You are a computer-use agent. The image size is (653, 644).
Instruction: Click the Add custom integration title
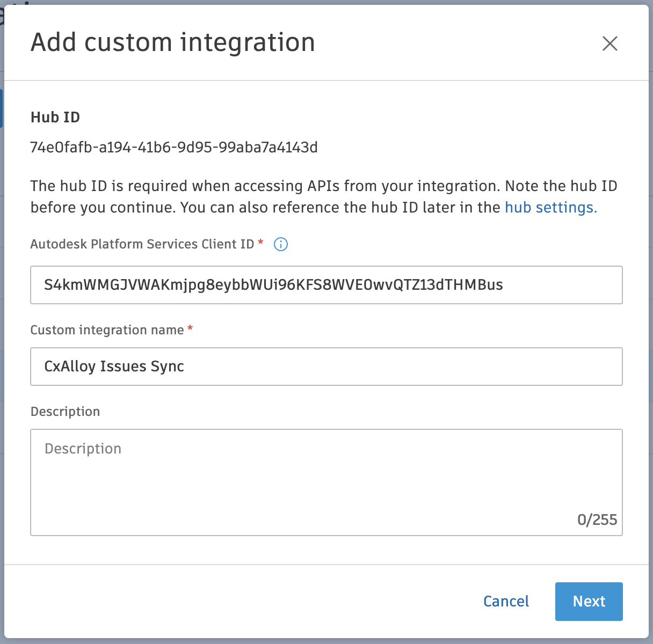point(172,42)
